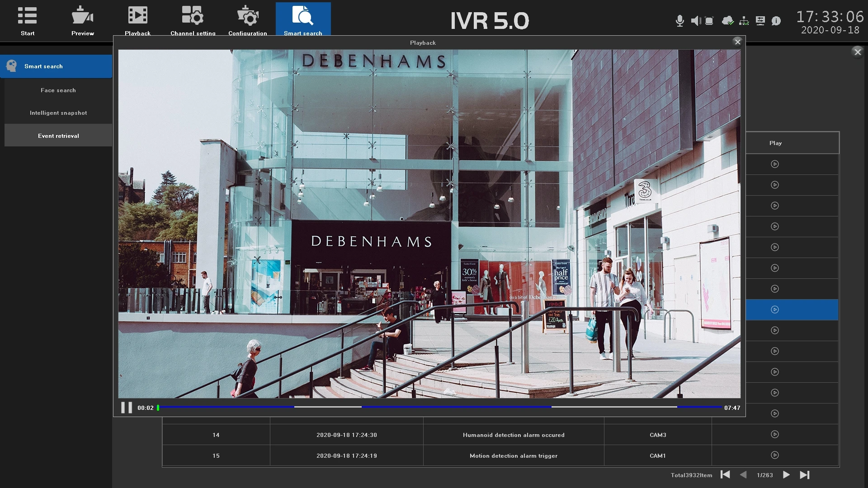The height and width of the screenshot is (488, 868).
Task: Click the speaker volume icon
Action: click(696, 21)
